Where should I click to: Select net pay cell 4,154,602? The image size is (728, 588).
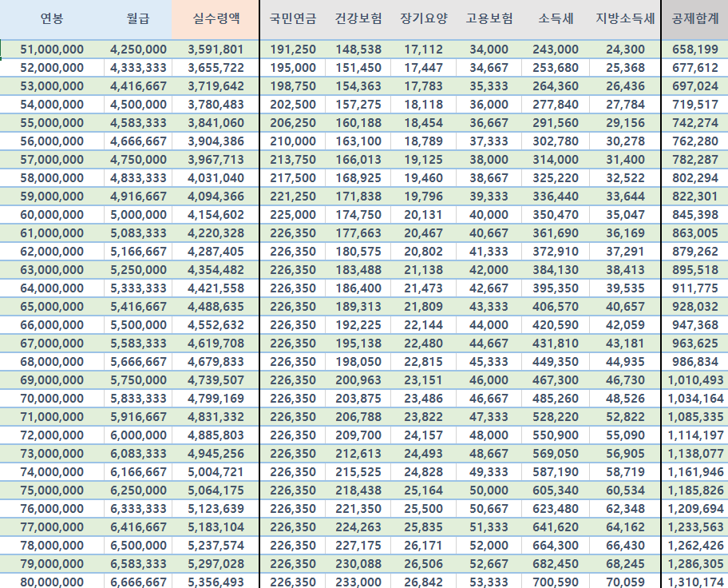[216, 215]
